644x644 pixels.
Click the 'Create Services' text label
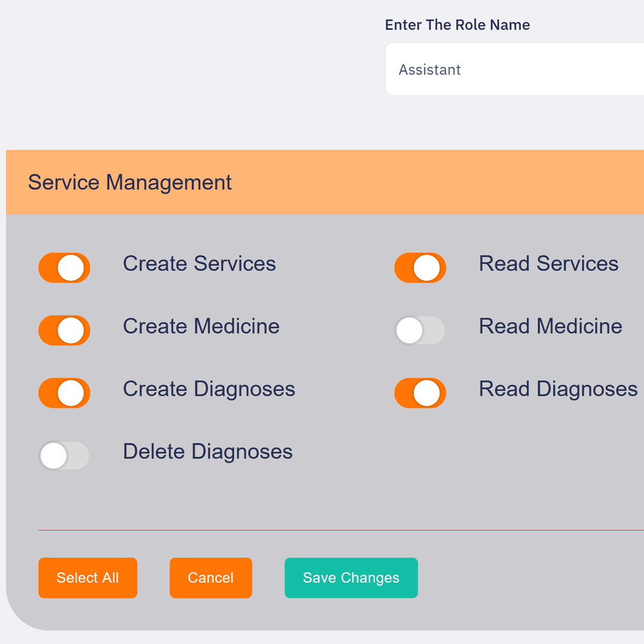[x=199, y=264]
